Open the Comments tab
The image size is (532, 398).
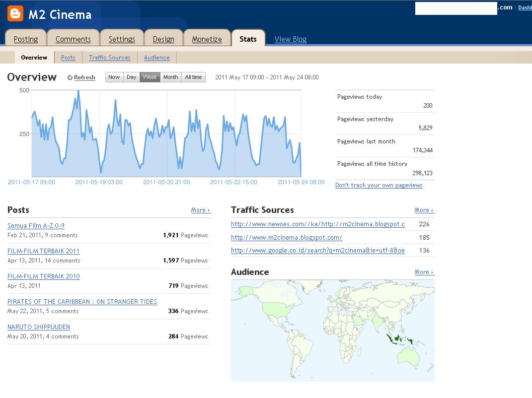tap(74, 39)
